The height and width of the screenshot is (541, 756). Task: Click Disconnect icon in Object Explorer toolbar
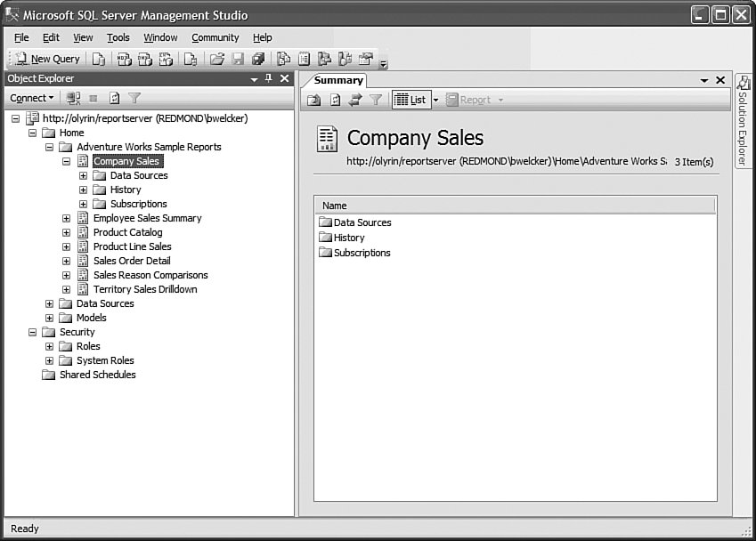tap(73, 98)
